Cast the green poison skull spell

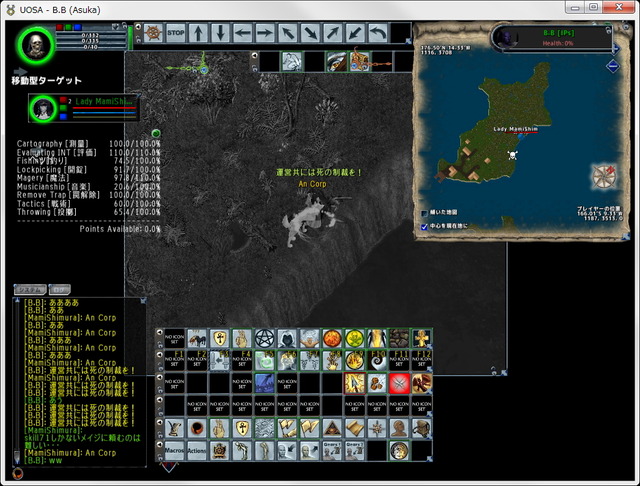point(354,339)
